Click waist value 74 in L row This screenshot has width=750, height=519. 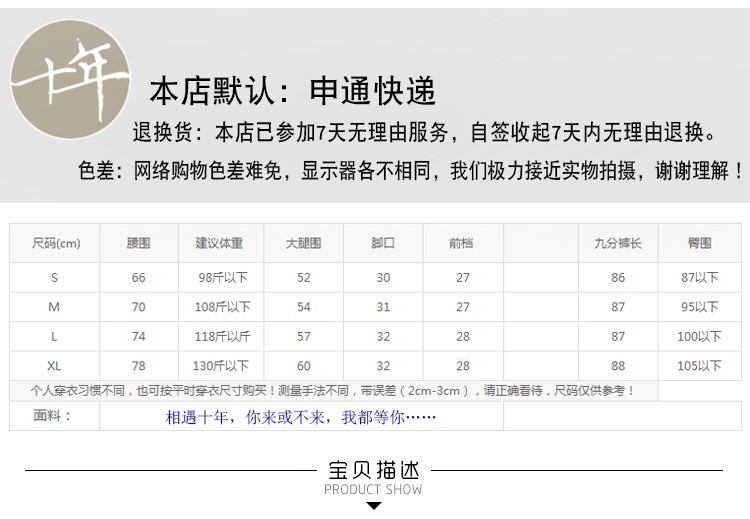139,336
